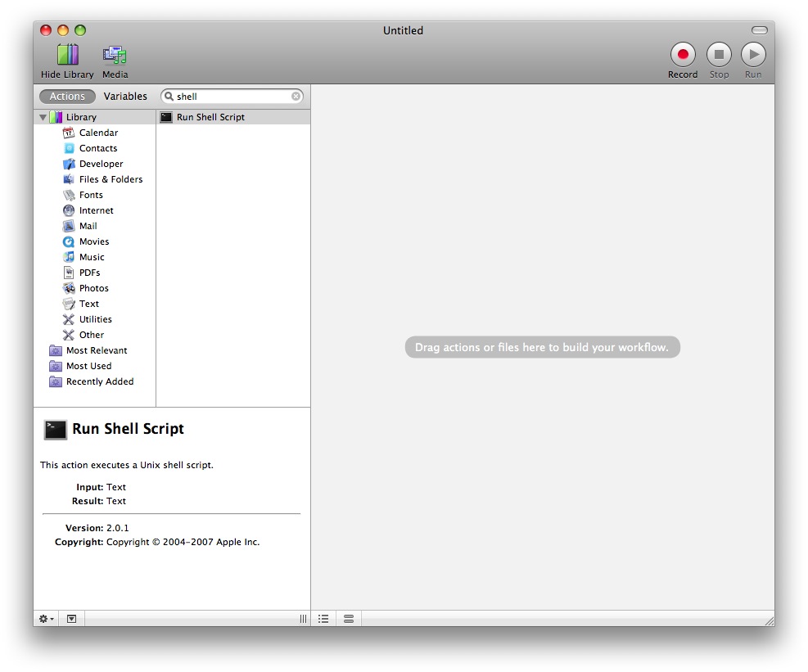This screenshot has width=808, height=672.
Task: Select the Music category icon
Action: pos(69,257)
